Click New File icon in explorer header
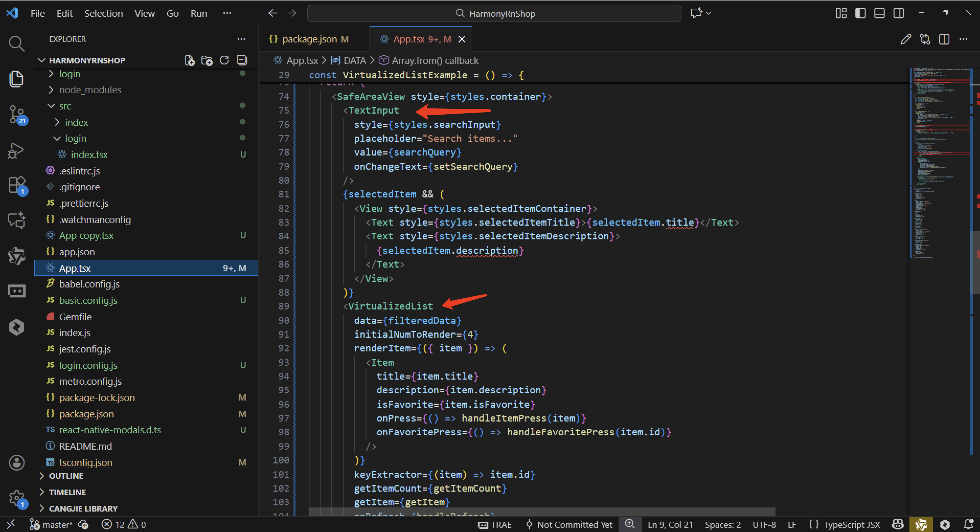This screenshot has height=532, width=980. click(x=189, y=60)
